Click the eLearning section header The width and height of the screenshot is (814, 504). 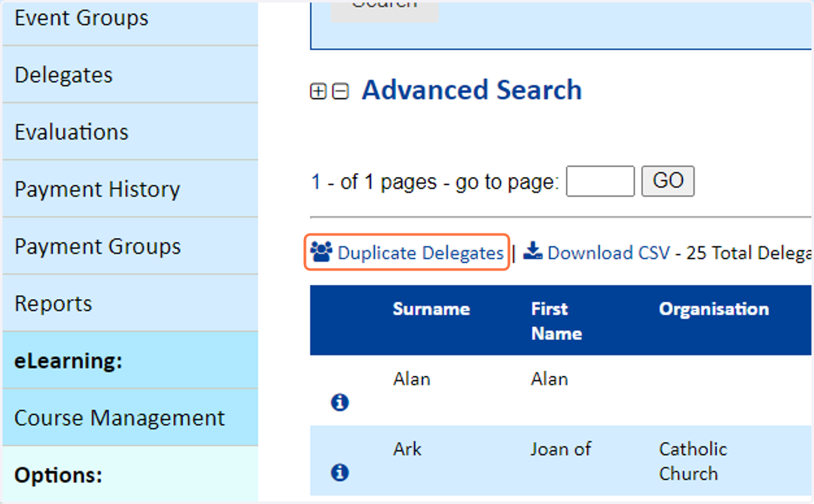coord(130,360)
